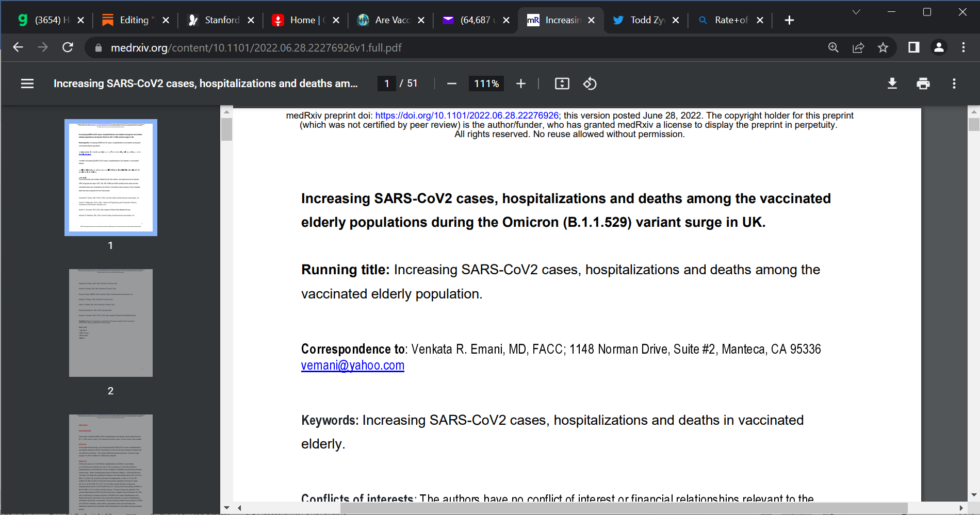This screenshot has height=515, width=980.
Task: Click the 'Correspondence to' text
Action: click(x=353, y=349)
